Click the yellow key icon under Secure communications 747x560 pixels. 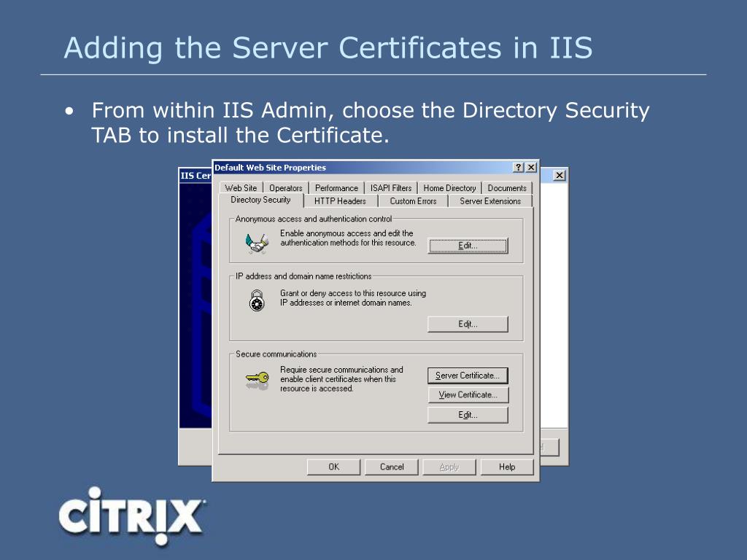pyautogui.click(x=258, y=380)
